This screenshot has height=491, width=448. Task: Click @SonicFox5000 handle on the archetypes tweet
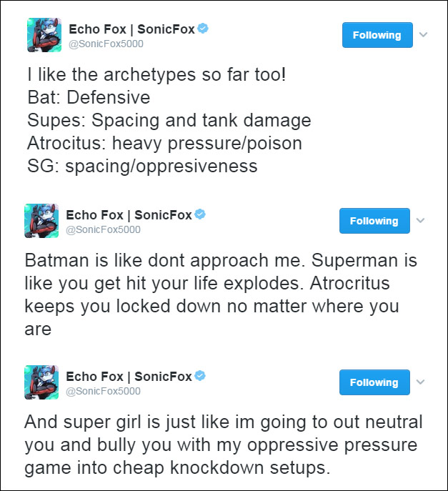pos(106,44)
